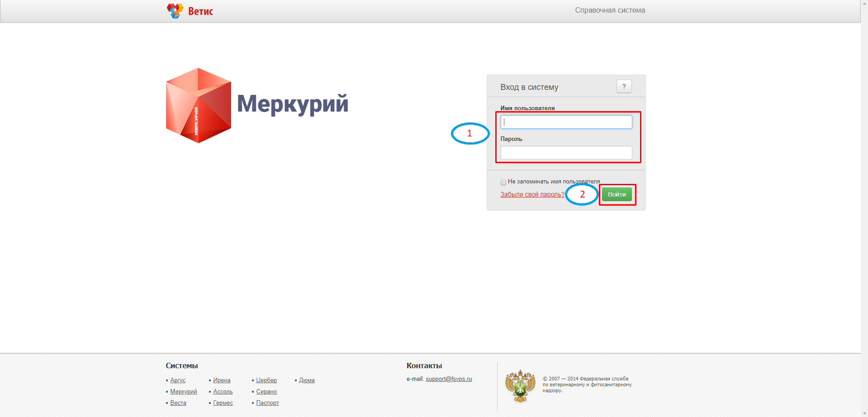Open the Ирена system link
The height and width of the screenshot is (417, 868).
222,380
